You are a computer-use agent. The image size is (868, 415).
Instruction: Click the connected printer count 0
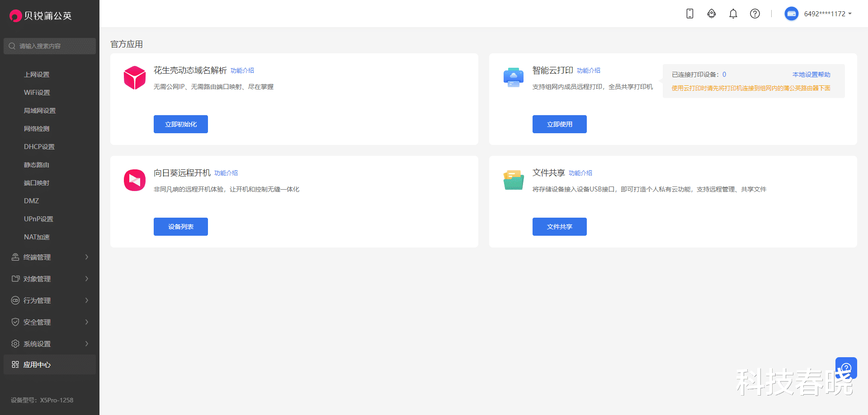click(724, 75)
